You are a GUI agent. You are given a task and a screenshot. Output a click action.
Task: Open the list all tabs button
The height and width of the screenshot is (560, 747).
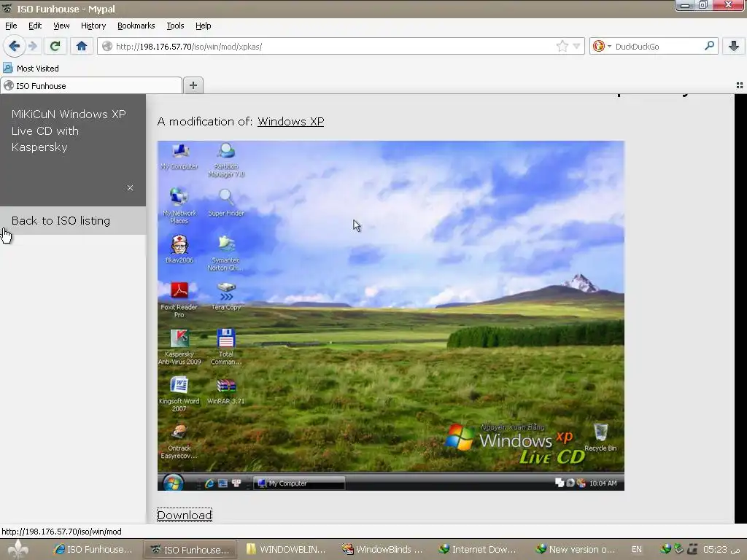pyautogui.click(x=740, y=85)
